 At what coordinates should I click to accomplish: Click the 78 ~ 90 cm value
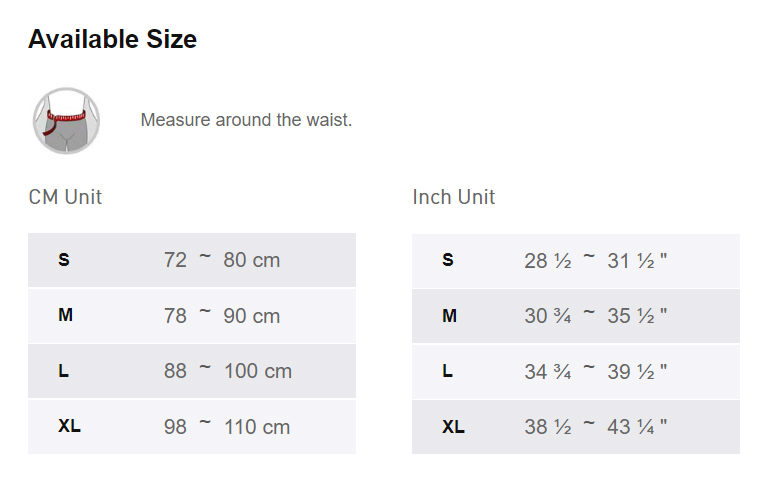point(222,316)
